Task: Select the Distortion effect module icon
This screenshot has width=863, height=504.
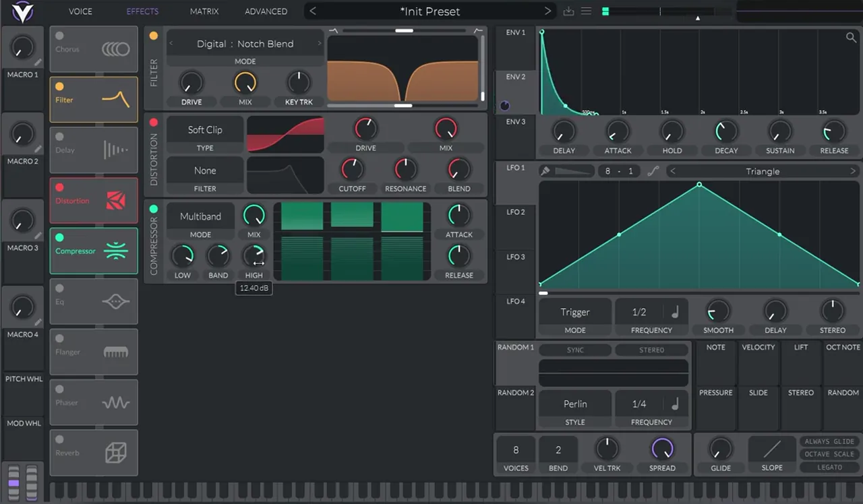Action: tap(115, 201)
